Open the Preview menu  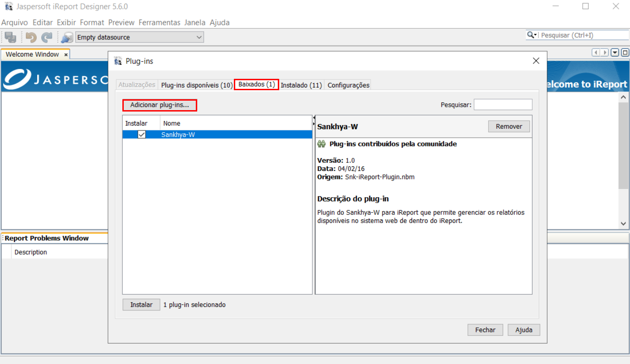[121, 22]
